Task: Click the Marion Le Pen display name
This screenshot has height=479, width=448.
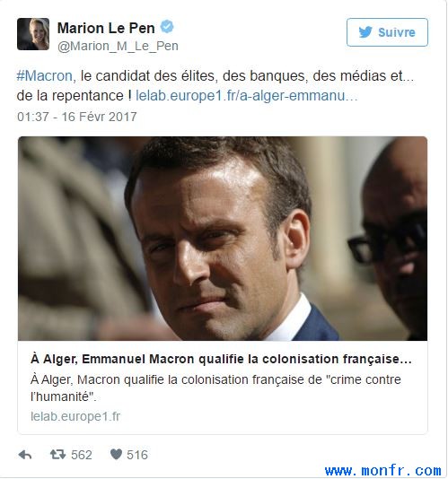Action: [x=106, y=28]
